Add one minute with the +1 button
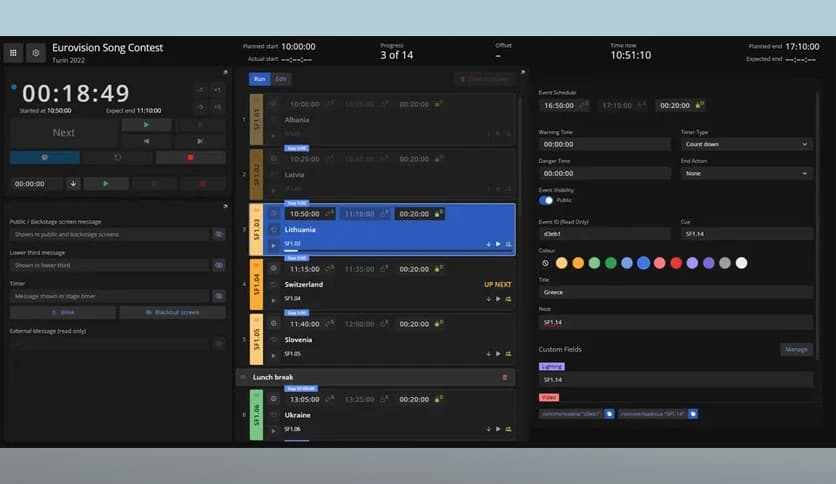Image resolution: width=836 pixels, height=484 pixels. [x=217, y=90]
